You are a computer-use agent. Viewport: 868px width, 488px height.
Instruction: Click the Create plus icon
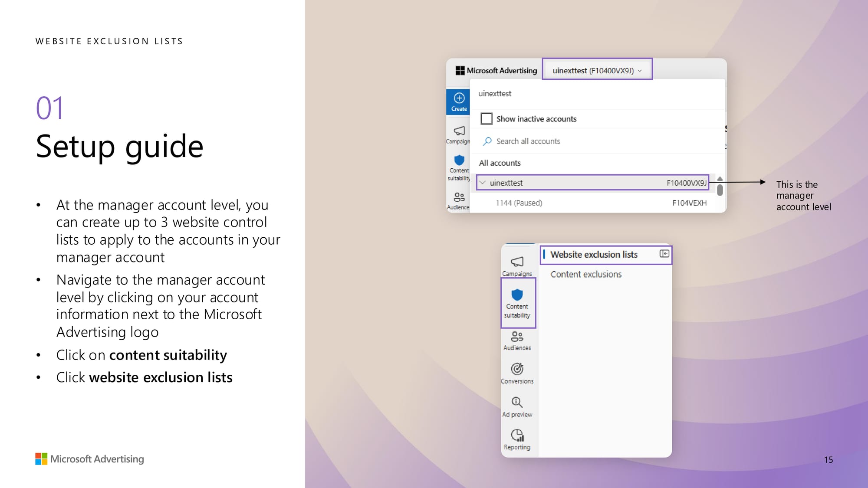[x=459, y=98]
